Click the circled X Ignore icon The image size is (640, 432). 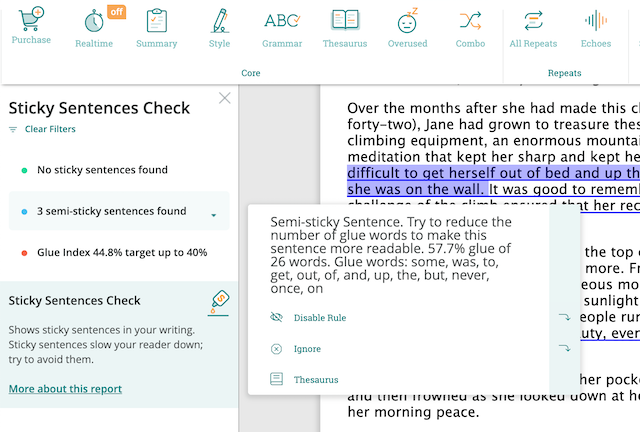[x=276, y=349]
